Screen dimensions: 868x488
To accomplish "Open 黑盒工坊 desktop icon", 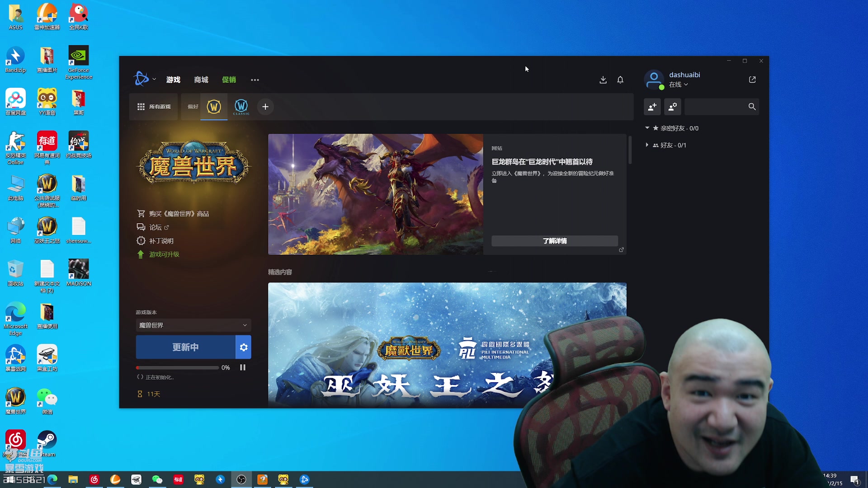I will click(47, 358).
